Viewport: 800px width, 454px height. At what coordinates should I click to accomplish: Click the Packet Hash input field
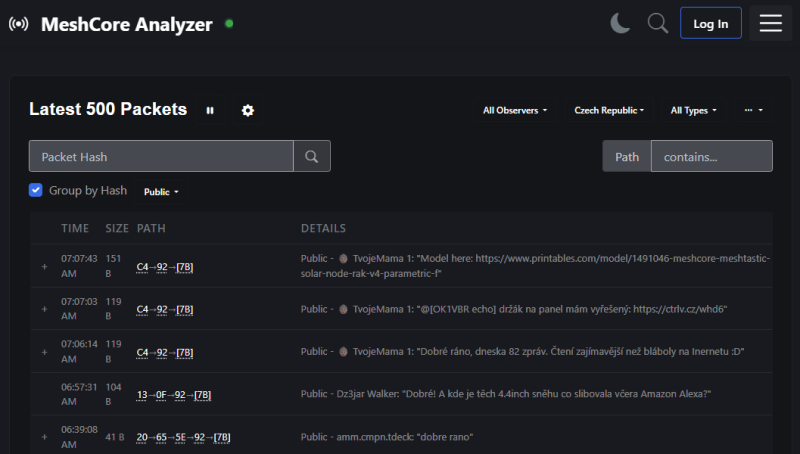tap(161, 156)
